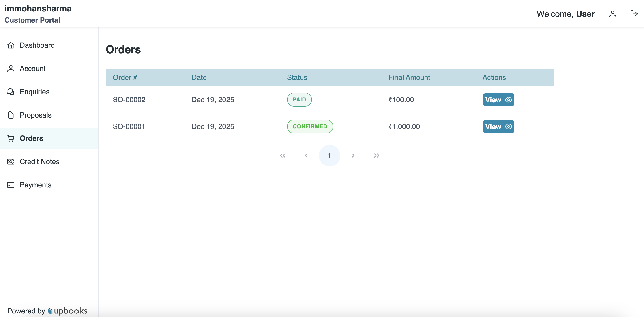Go to previous page with left chevron
The image size is (644, 317).
click(306, 155)
